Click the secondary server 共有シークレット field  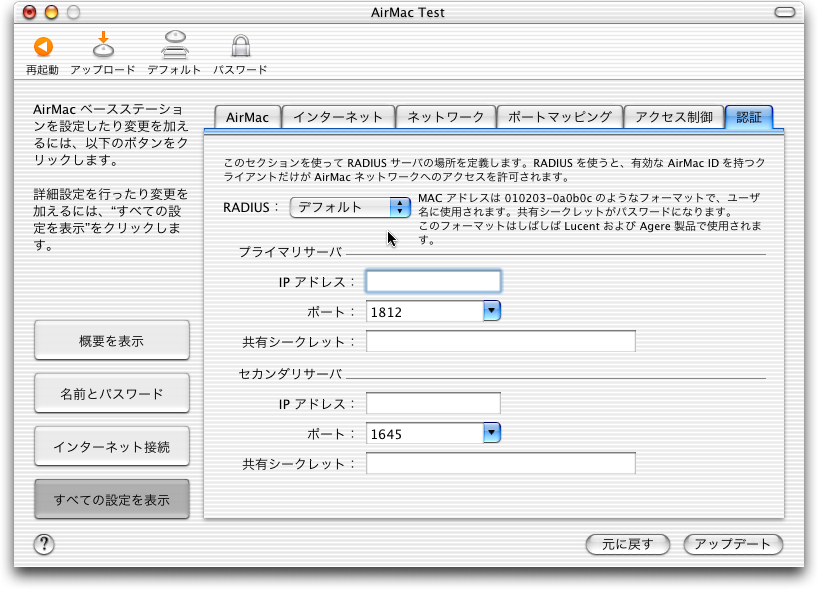[x=500, y=463]
